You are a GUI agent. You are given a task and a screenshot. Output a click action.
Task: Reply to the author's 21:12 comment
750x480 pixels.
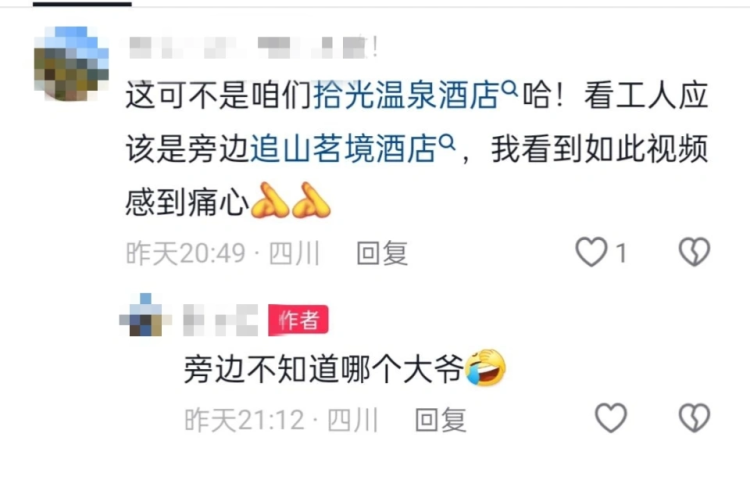[441, 420]
